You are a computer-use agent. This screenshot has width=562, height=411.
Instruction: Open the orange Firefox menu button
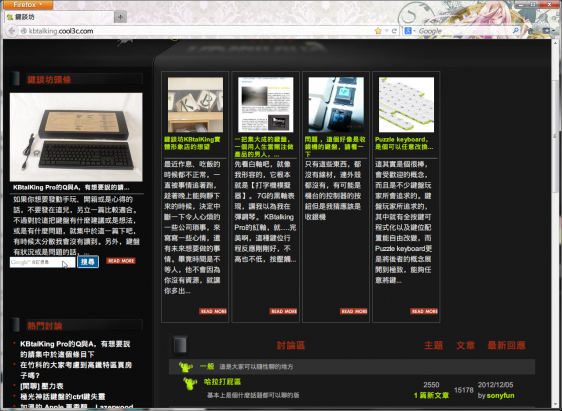pyautogui.click(x=28, y=5)
